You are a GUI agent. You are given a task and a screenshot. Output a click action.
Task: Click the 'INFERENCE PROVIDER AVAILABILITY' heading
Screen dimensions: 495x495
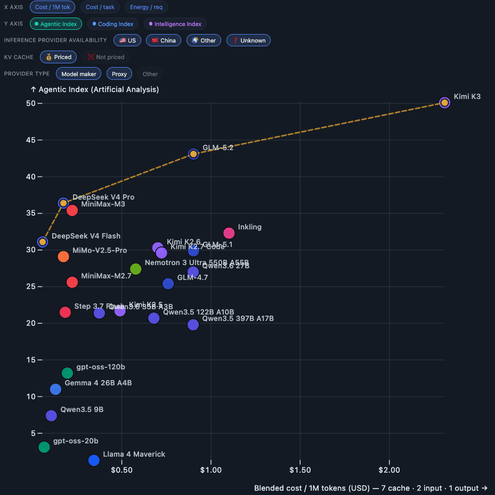tap(55, 40)
